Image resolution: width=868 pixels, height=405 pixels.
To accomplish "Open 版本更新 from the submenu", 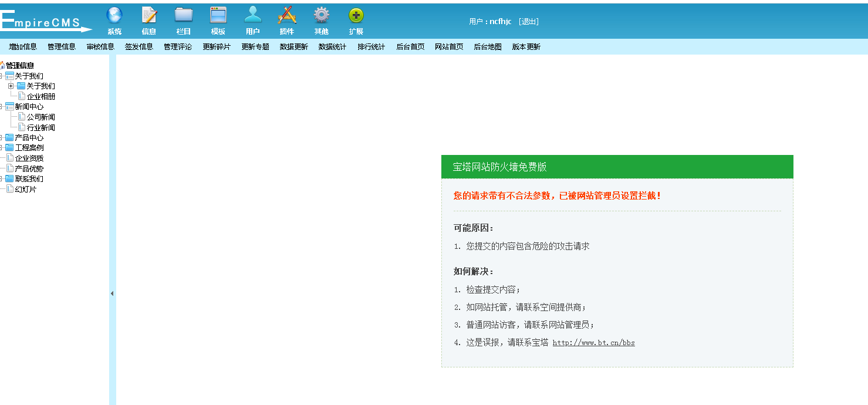I will tap(526, 47).
